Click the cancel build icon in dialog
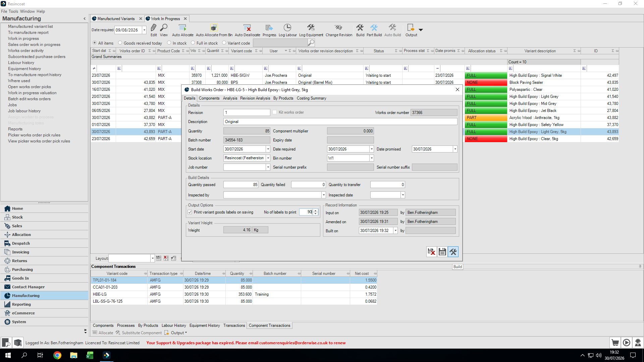644x362 pixels. click(x=432, y=252)
